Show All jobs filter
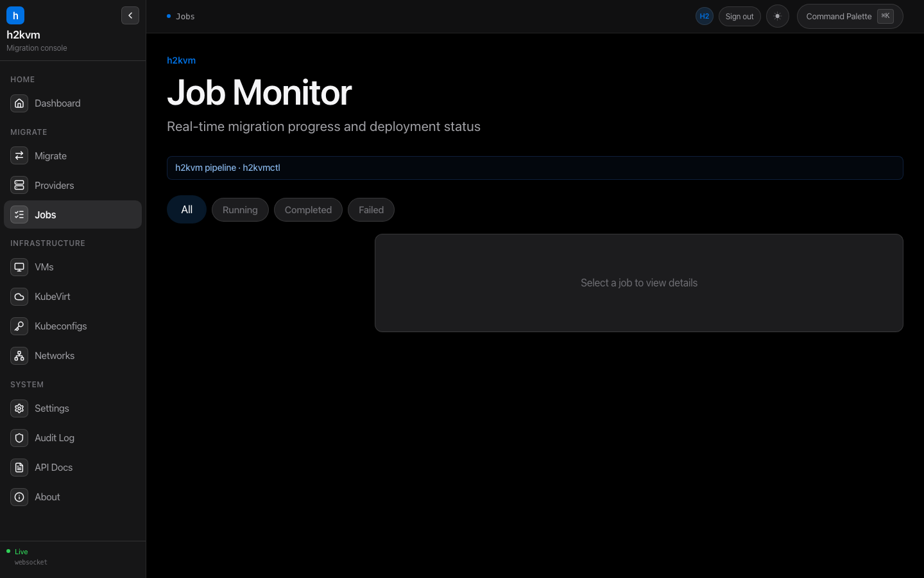Image resolution: width=924 pixels, height=578 pixels. (187, 209)
